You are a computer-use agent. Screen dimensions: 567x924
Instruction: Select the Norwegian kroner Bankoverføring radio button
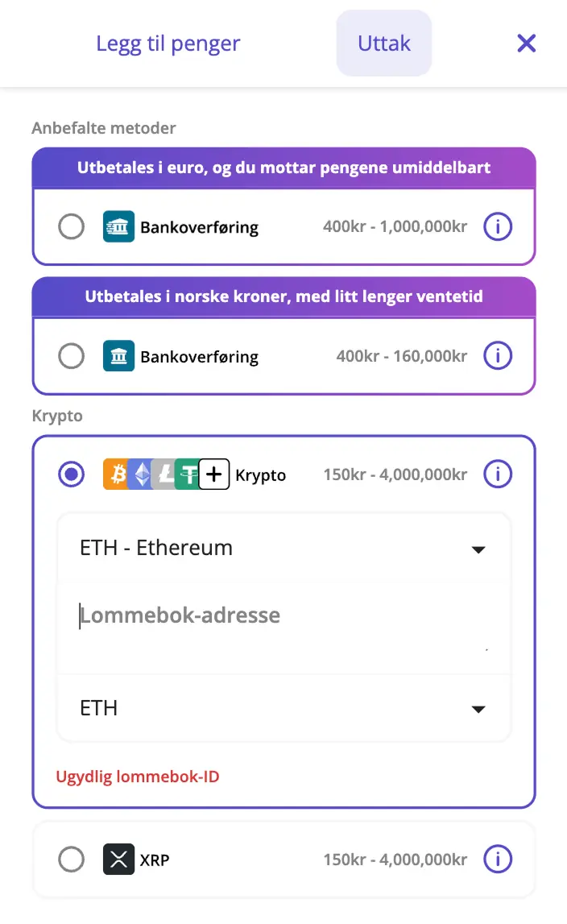point(72,356)
